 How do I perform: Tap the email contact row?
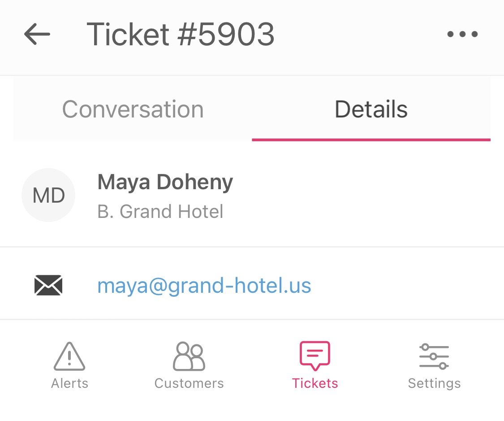[252, 284]
